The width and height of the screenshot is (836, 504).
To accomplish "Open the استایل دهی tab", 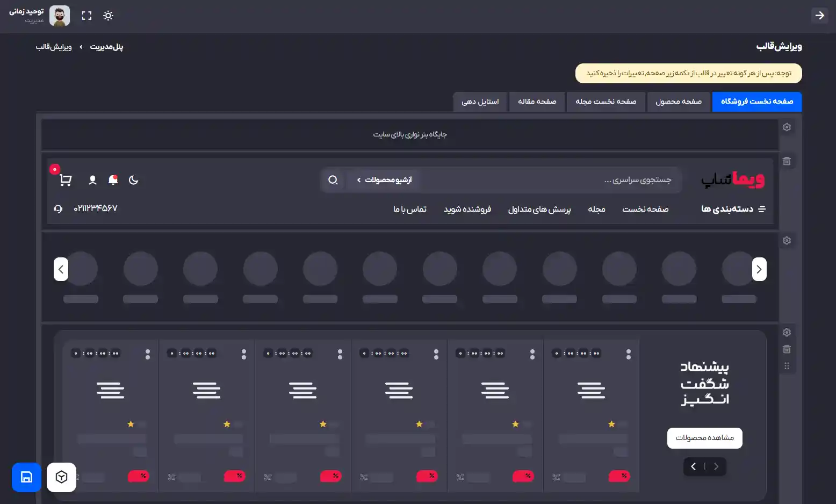I will click(480, 102).
